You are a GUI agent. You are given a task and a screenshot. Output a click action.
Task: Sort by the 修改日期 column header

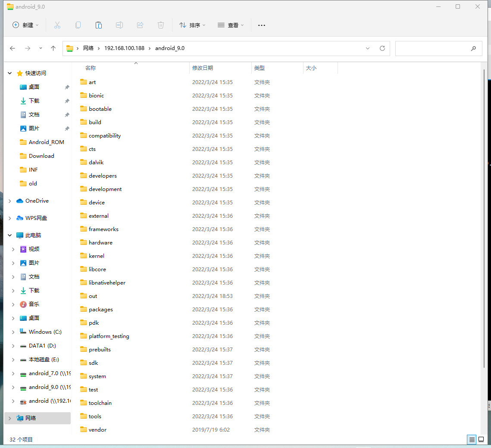click(203, 68)
